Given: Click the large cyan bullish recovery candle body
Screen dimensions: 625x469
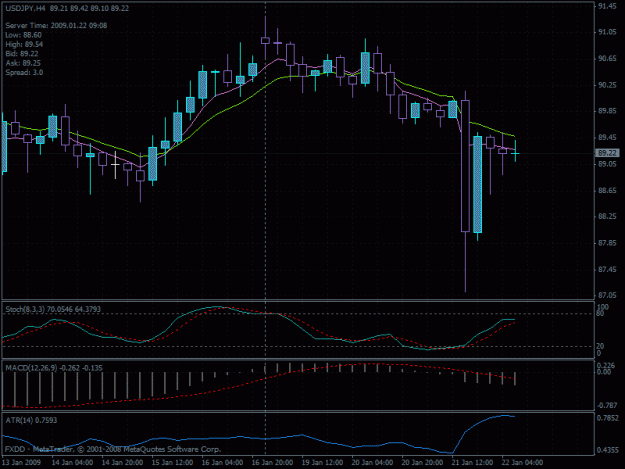Looking at the screenshot, I should coord(478,184).
